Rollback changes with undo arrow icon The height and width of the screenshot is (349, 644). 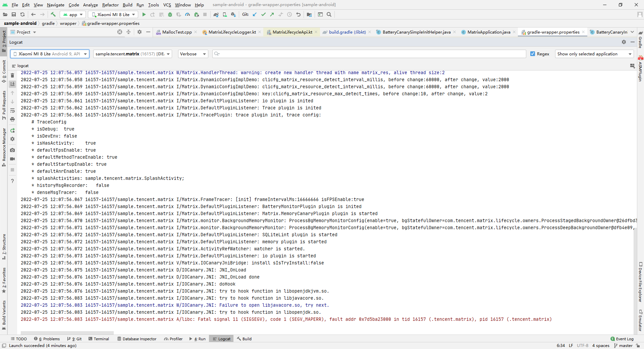pyautogui.click(x=298, y=14)
